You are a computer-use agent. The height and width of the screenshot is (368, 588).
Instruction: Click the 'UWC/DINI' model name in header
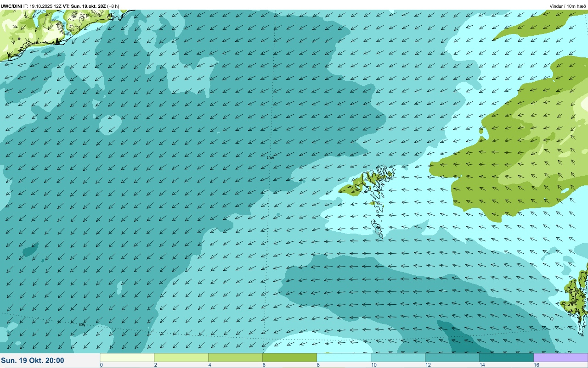tap(11, 6)
